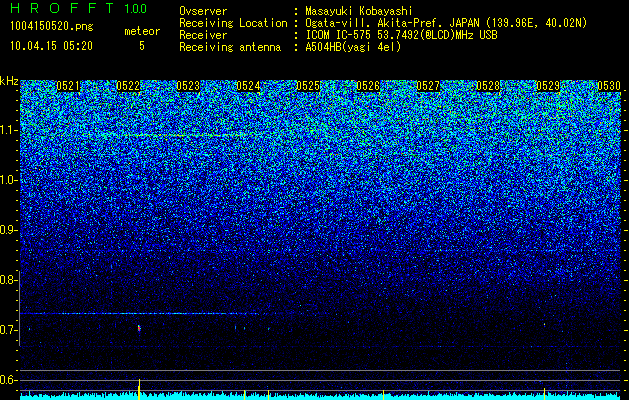Click the 0530 time marker
629x400 pixels.
click(x=609, y=86)
